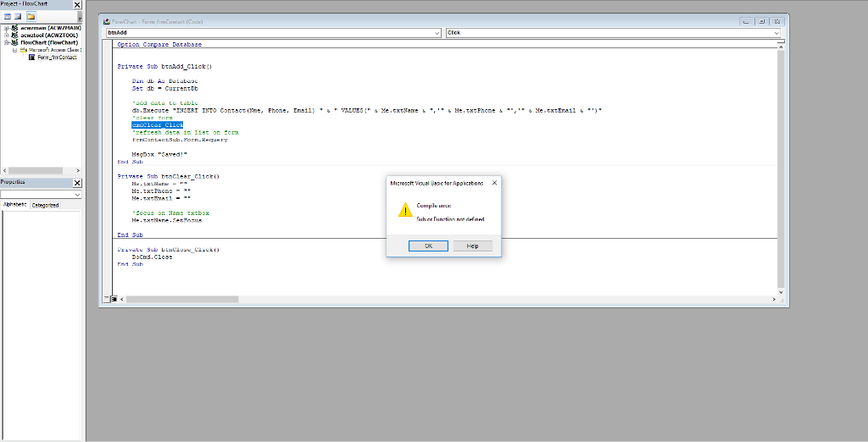Restore the Form_frmContact code window
868x442 pixels.
coord(762,21)
